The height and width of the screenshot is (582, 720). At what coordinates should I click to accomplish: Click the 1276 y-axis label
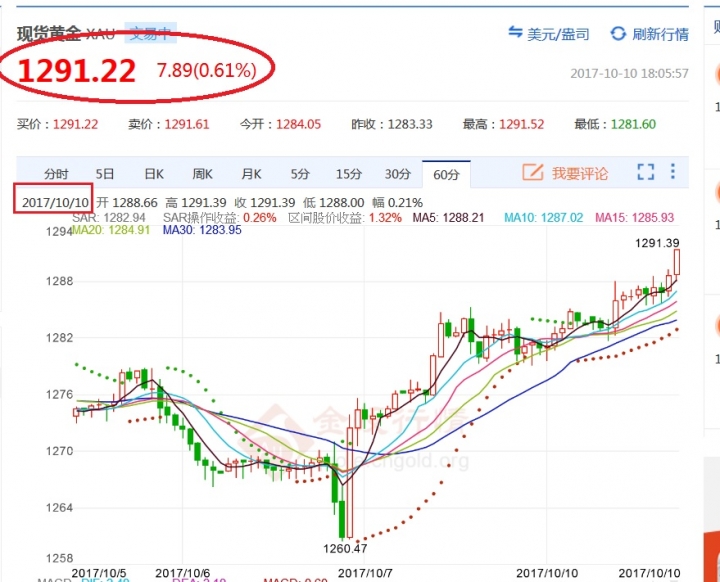pyautogui.click(x=59, y=395)
